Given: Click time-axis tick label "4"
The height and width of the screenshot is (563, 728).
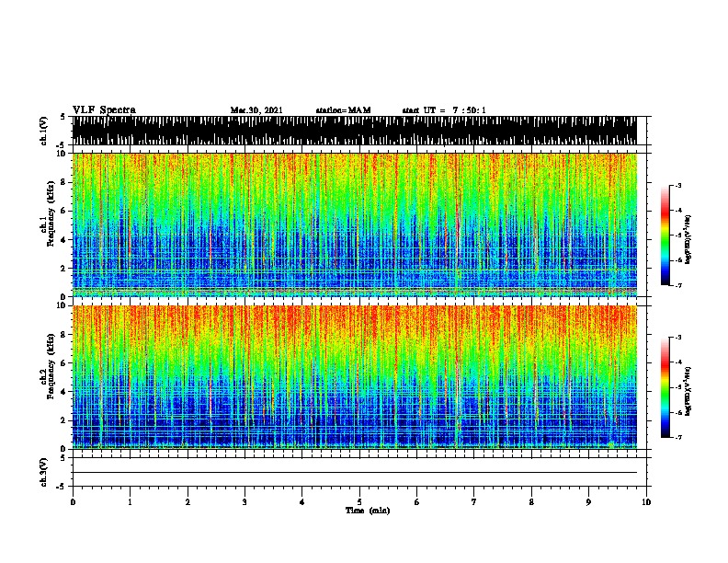Looking at the screenshot, I should (x=301, y=502).
